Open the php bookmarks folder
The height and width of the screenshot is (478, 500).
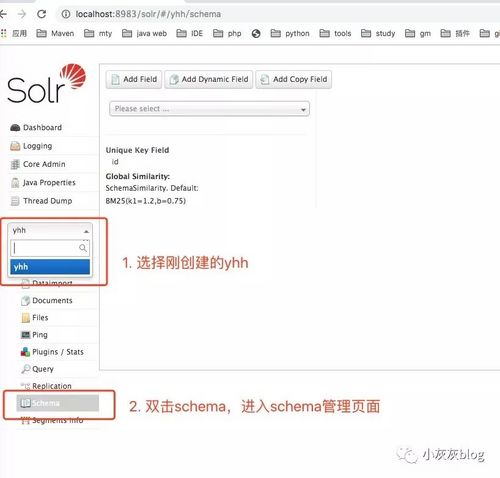click(227, 33)
